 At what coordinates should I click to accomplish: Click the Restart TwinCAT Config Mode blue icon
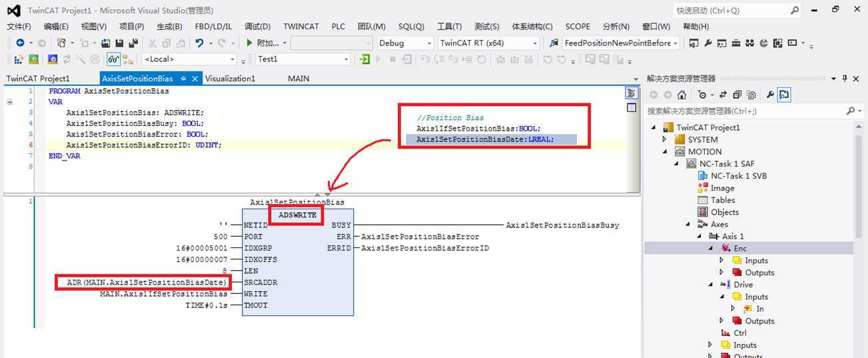pos(53,59)
